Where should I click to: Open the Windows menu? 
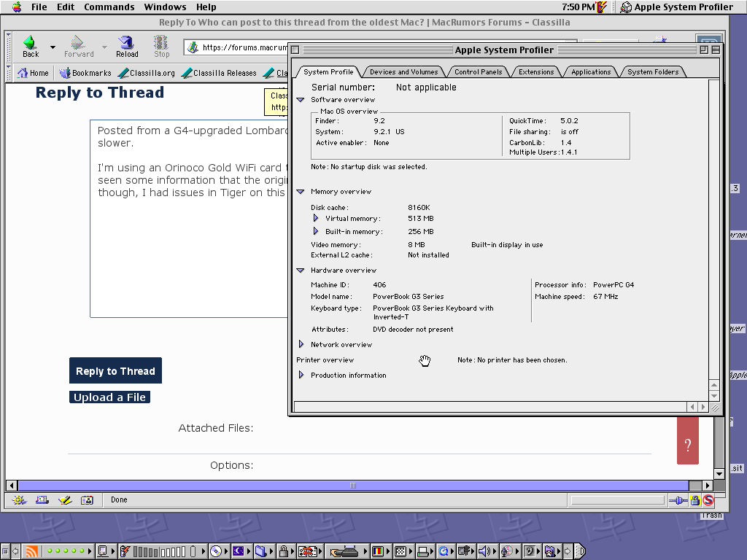(x=166, y=7)
